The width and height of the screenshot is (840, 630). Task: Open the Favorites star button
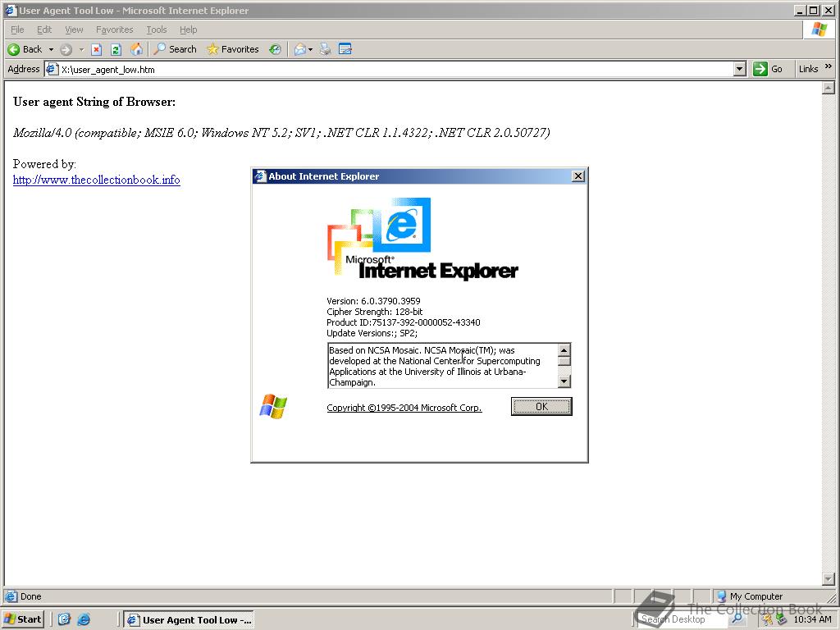click(232, 49)
